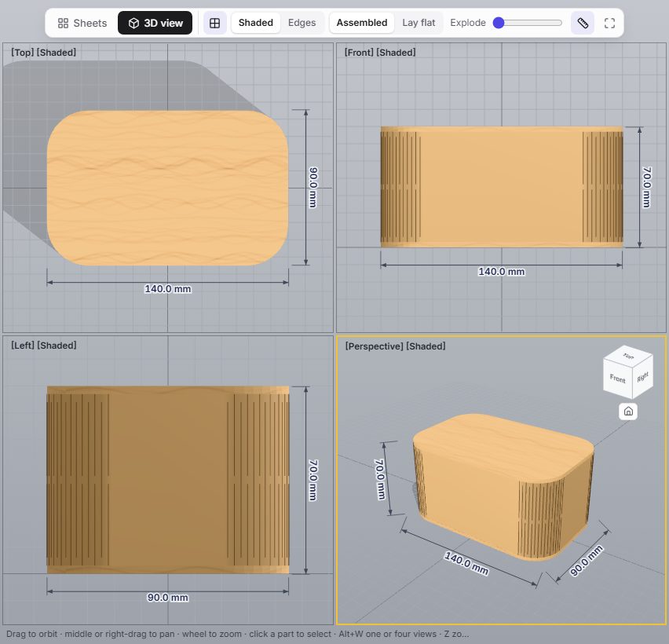This screenshot has width=669, height=644.
Task: Choose Edges render mode
Action: 302,23
